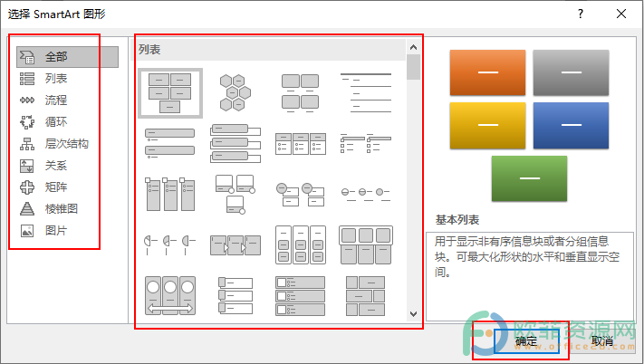Viewport: 644px width, 364px height.
Task: Choose the Alternating Hexagons layout
Action: point(235,92)
